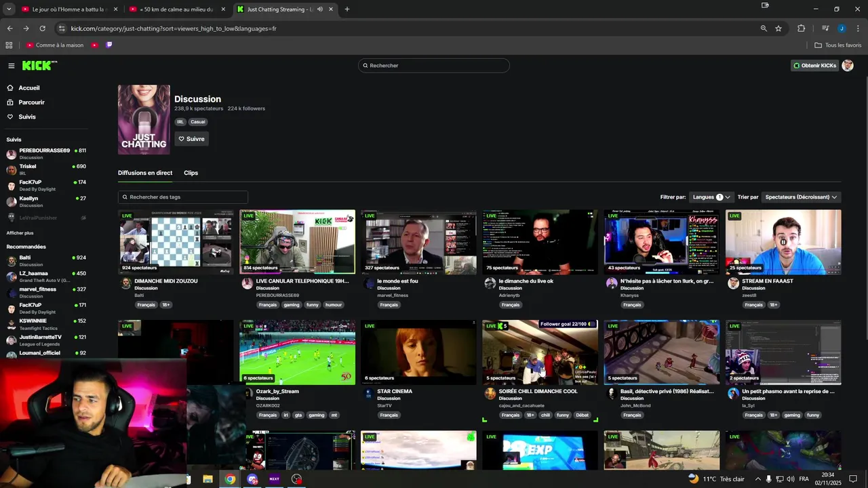Open the Kick sidebar hamburger menu
The width and height of the screenshot is (868, 488).
(x=12, y=66)
